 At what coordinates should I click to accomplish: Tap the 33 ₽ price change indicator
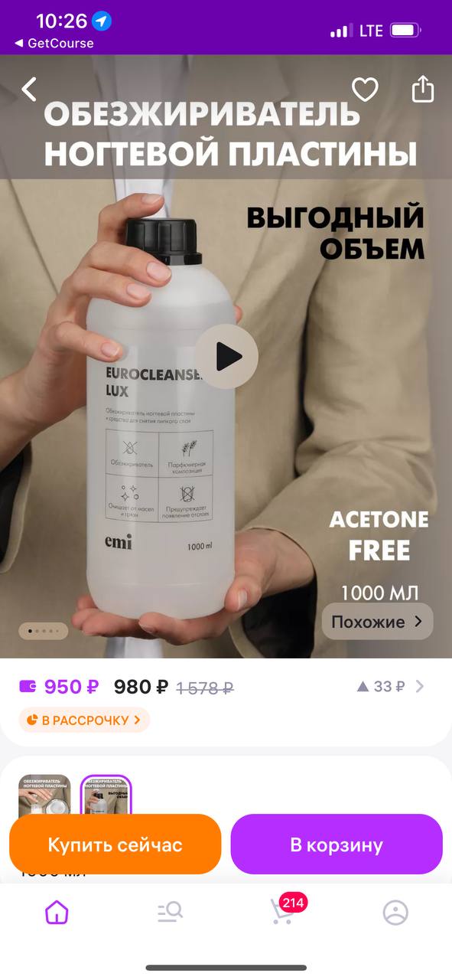point(381,687)
